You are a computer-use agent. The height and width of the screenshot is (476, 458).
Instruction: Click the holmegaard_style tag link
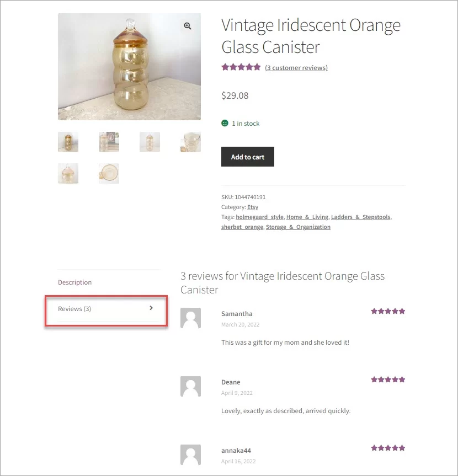259,217
